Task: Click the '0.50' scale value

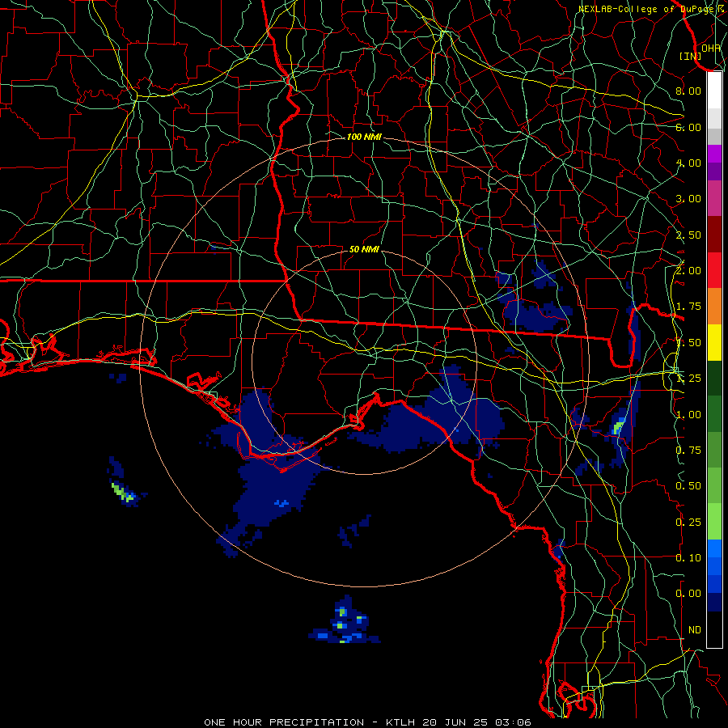Action: click(x=688, y=486)
